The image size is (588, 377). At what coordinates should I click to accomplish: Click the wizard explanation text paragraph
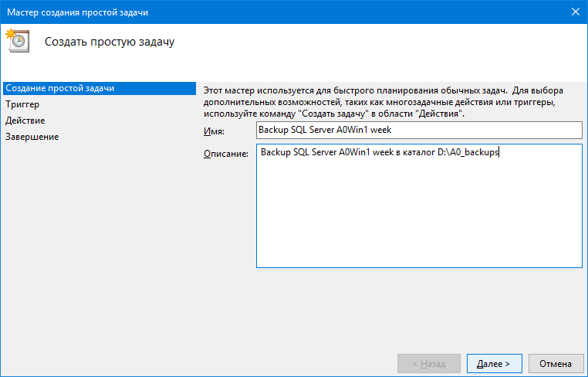coord(384,102)
